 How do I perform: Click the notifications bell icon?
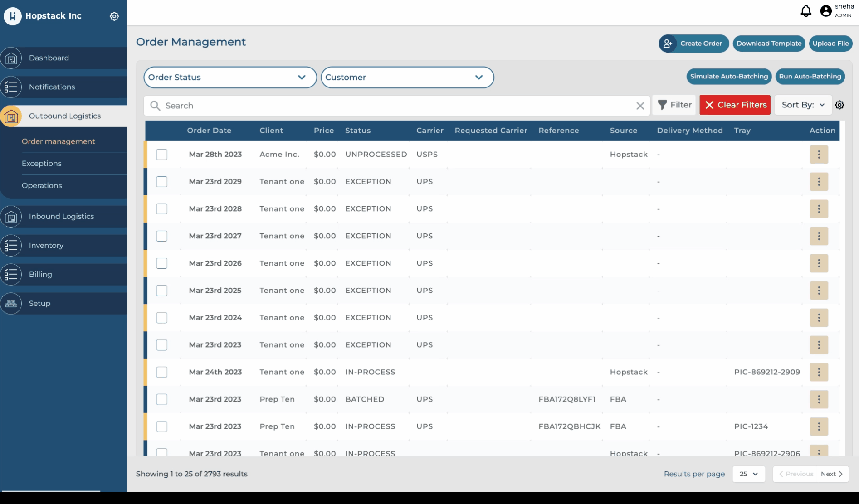(805, 11)
